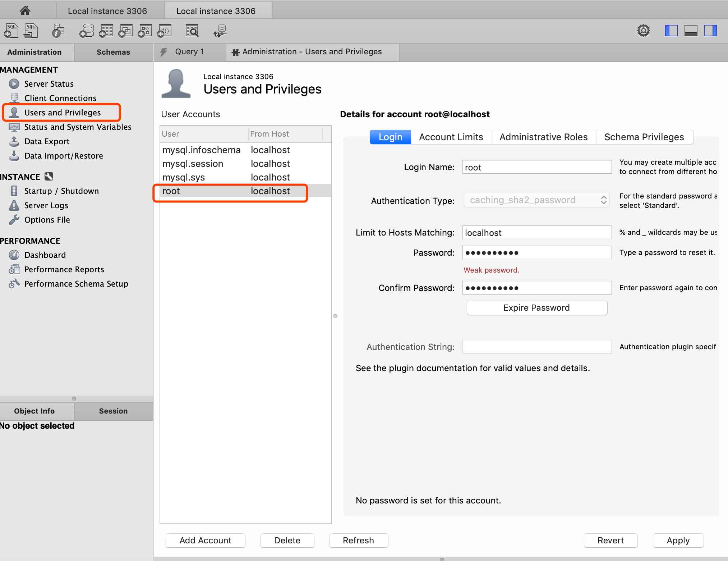Viewport: 728px width, 561px height.
Task: Delete the selected account
Action: (x=287, y=541)
